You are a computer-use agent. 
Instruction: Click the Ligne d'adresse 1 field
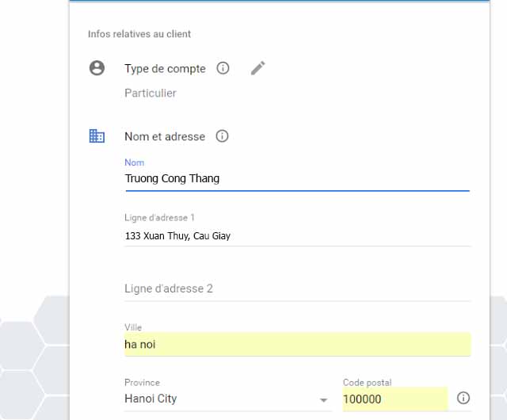[296, 235]
